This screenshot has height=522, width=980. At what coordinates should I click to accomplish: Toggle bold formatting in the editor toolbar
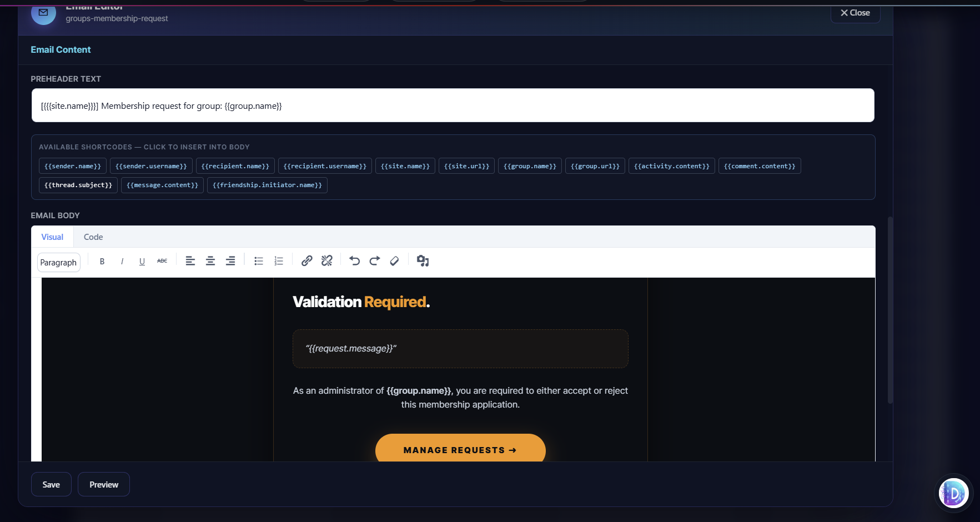[102, 260]
